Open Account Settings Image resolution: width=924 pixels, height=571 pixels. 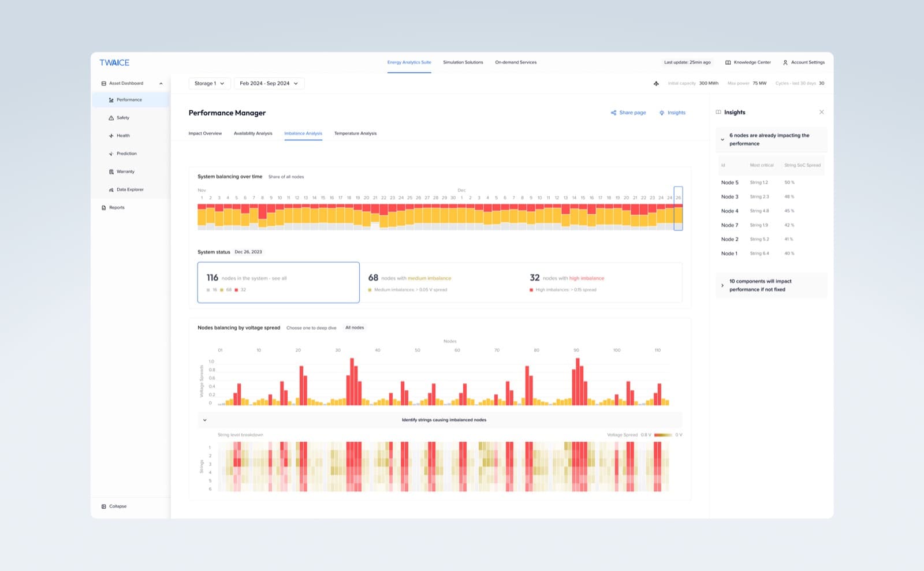tap(803, 62)
